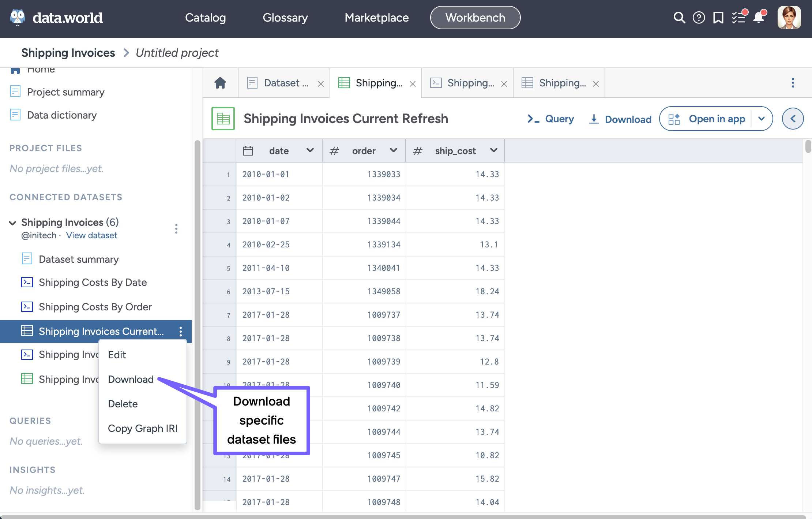812x519 pixels.
Task: Open the notifications bell
Action: [x=759, y=17]
